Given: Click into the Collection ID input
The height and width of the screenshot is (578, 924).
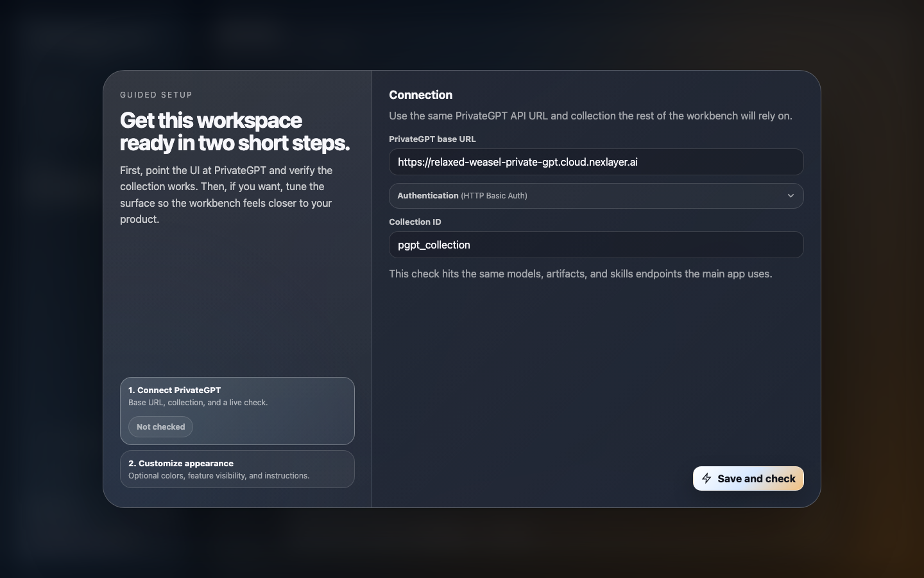Looking at the screenshot, I should 596,245.
